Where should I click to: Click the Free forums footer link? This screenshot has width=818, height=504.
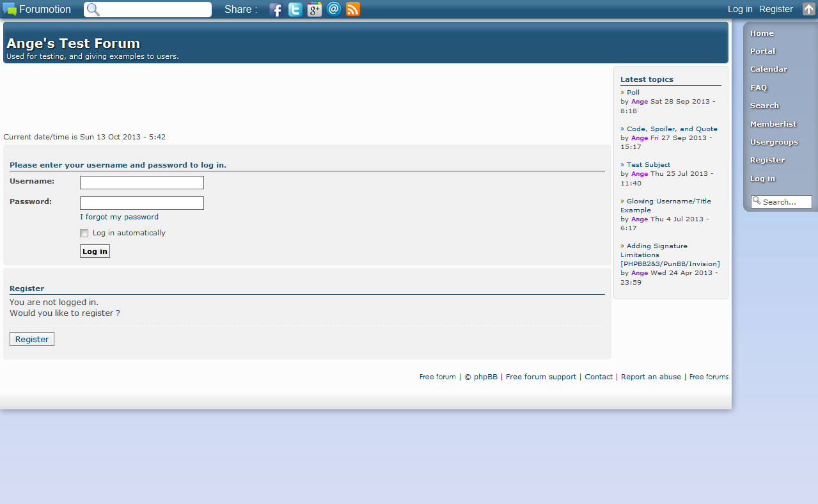(709, 377)
